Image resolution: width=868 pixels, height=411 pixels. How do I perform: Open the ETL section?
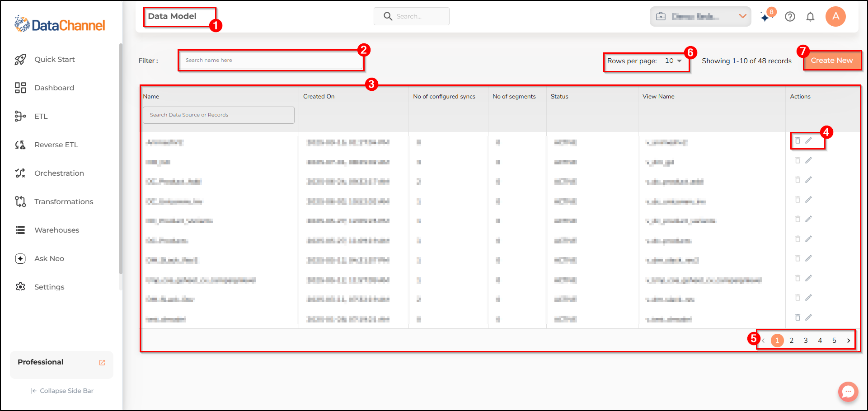click(x=31, y=116)
